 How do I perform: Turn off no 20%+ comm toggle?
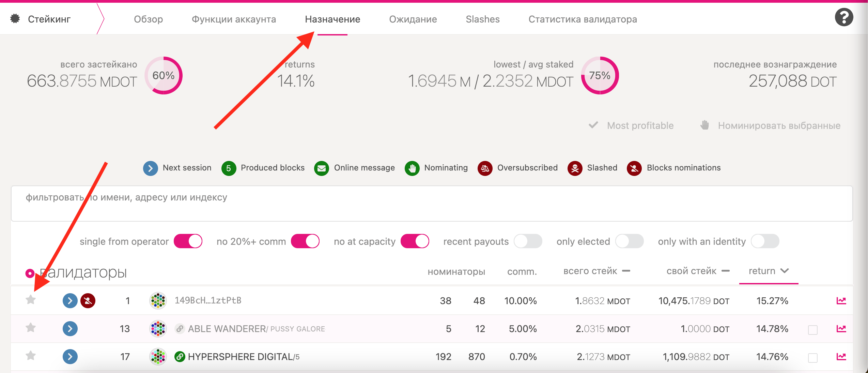pos(305,241)
